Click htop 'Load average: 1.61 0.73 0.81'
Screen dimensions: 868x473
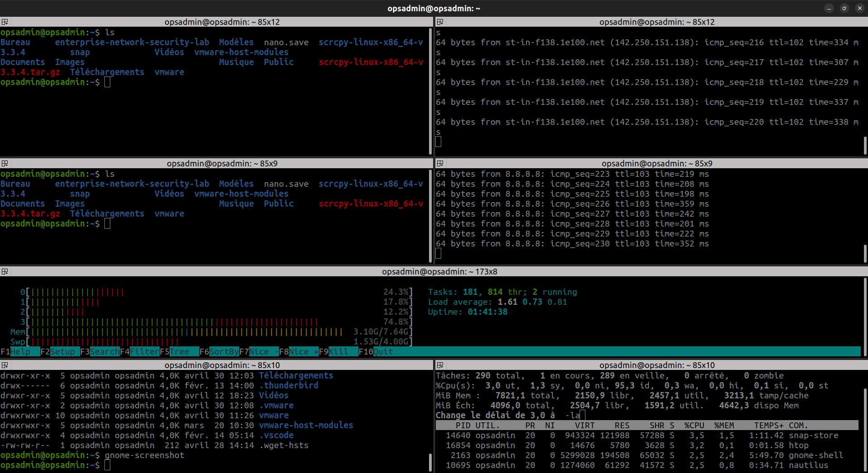pyautogui.click(x=497, y=302)
